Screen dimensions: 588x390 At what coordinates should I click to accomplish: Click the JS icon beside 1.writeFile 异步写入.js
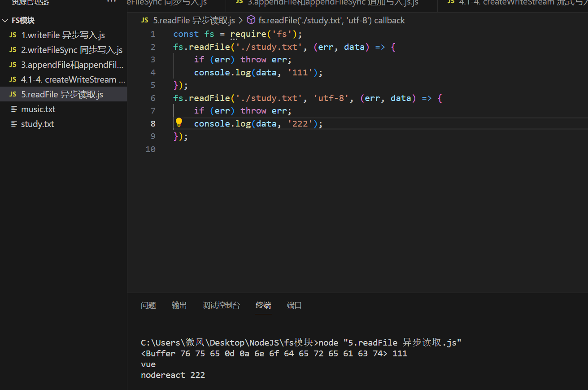point(13,35)
